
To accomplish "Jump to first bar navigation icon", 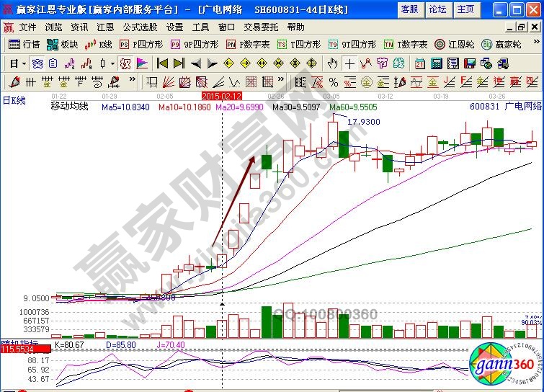I will (x=162, y=63).
